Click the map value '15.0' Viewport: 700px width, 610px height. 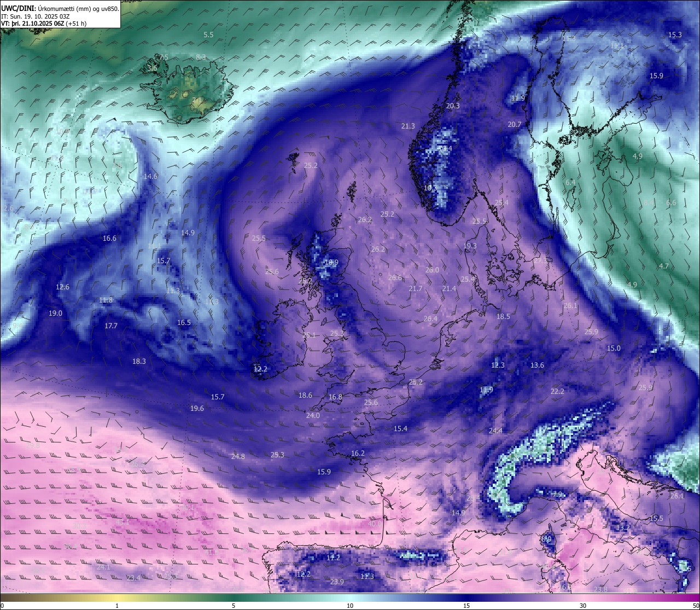click(x=614, y=348)
